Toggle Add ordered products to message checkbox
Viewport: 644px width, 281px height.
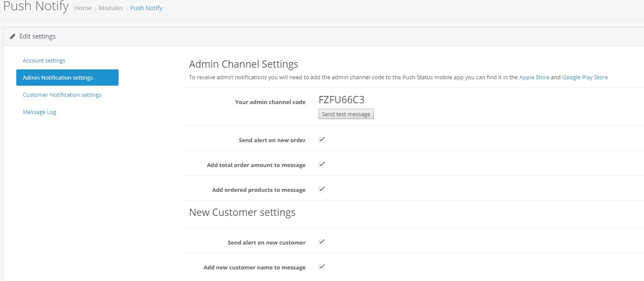point(322,189)
